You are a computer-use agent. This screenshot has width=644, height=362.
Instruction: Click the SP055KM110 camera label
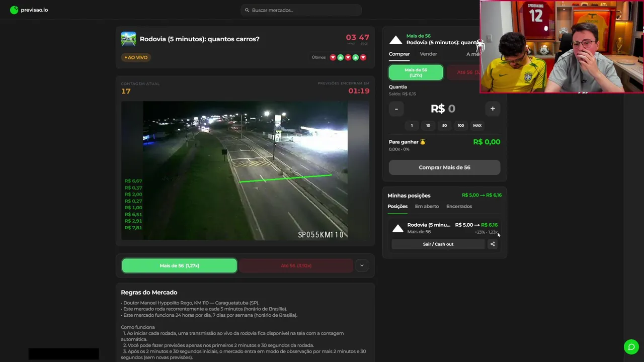(320, 235)
